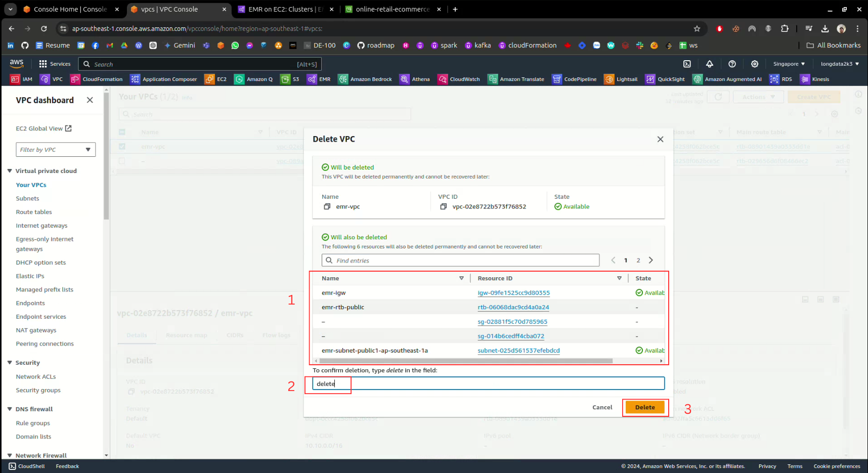
Task: Toggle the second VPC row checkbox
Action: coord(122,161)
